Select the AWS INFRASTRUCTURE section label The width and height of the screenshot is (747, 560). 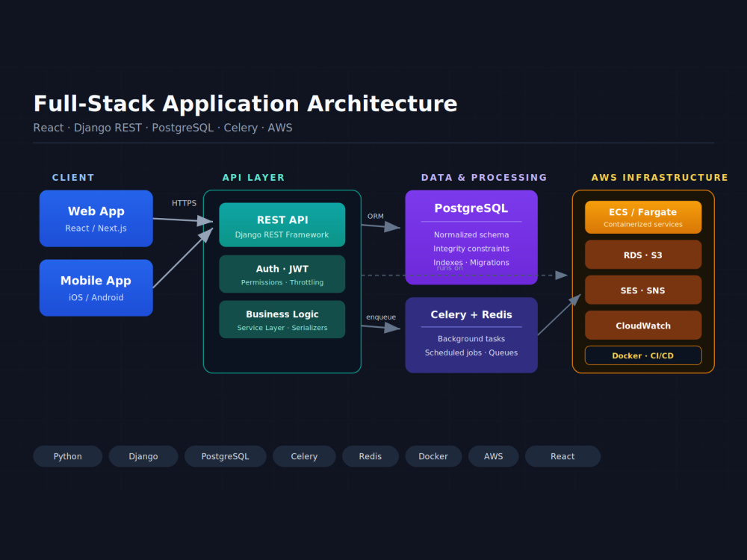pos(660,178)
